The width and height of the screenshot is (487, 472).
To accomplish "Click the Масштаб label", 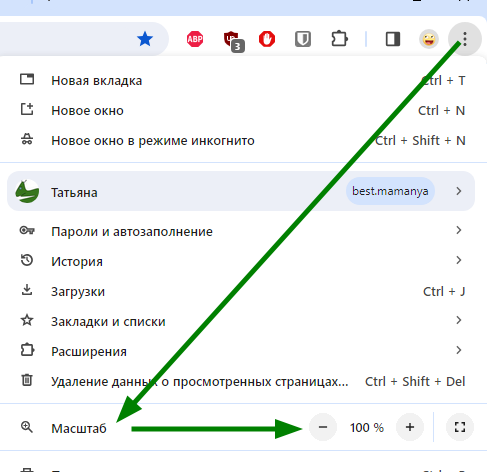I will 79,428.
